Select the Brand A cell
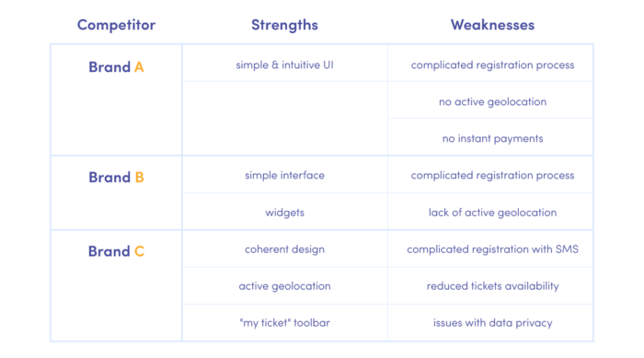The image size is (644, 358). (116, 100)
